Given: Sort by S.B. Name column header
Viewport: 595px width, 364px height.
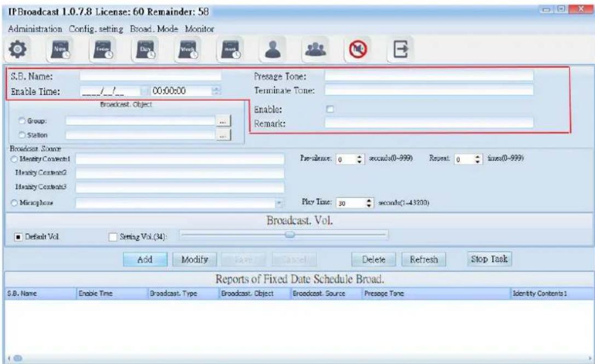Looking at the screenshot, I should click(40, 293).
